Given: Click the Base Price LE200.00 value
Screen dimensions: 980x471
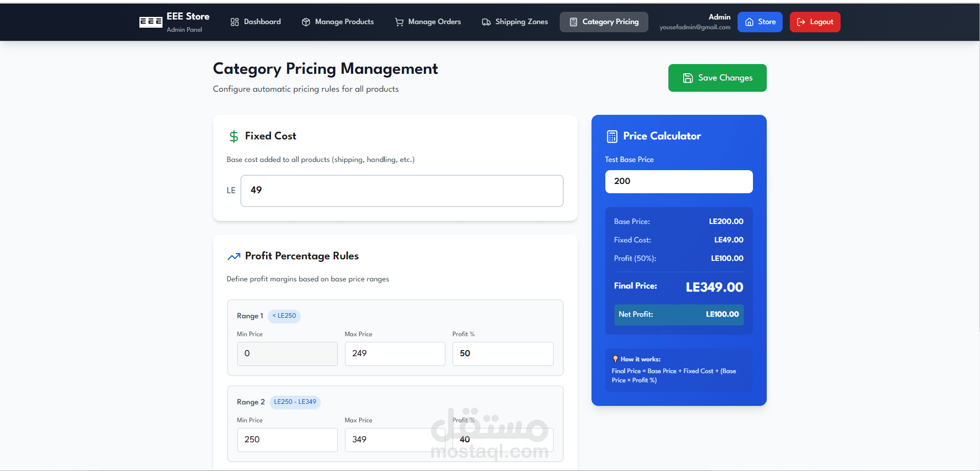Looking at the screenshot, I should pos(726,221).
